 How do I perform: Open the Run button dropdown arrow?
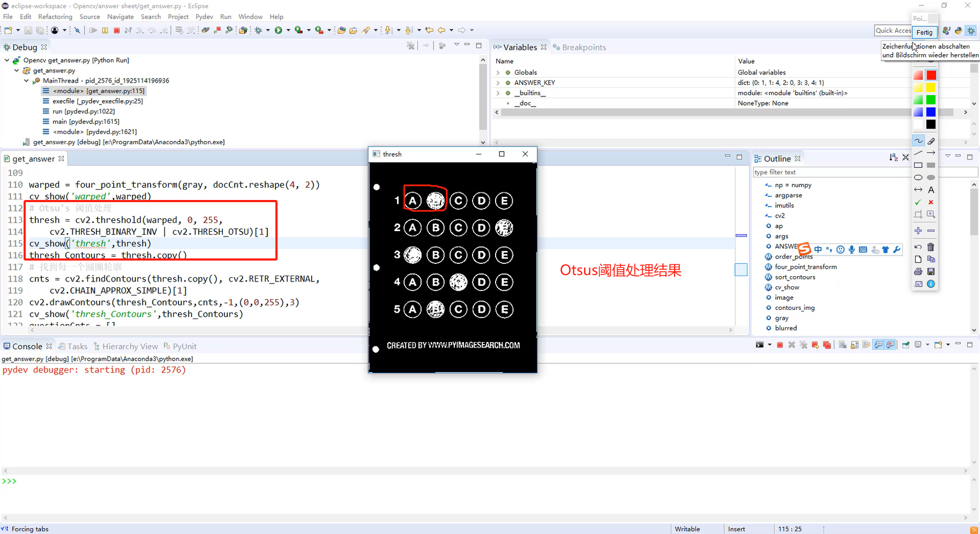coord(288,30)
